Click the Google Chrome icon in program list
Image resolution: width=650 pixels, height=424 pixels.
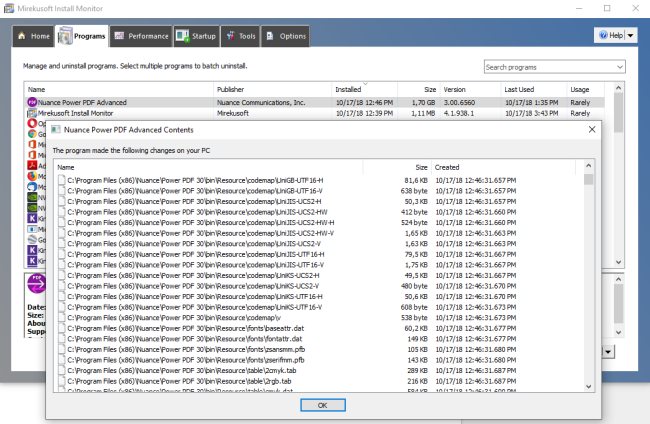click(32, 134)
